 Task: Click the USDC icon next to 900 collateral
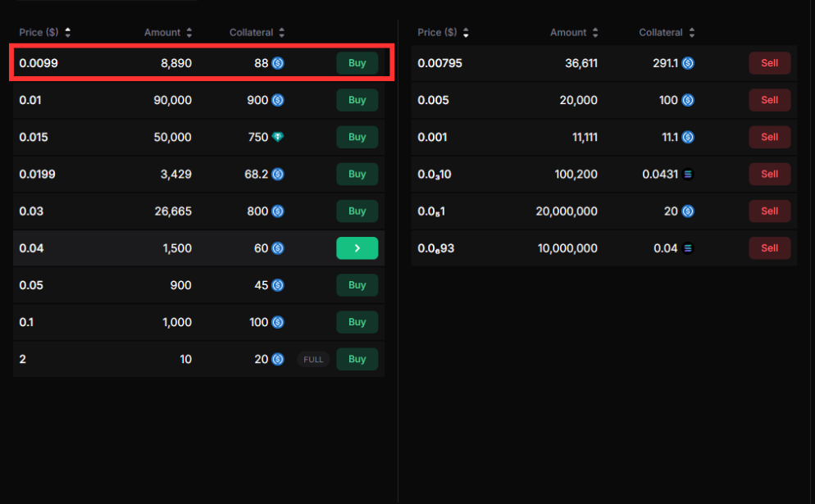pyautogui.click(x=278, y=100)
